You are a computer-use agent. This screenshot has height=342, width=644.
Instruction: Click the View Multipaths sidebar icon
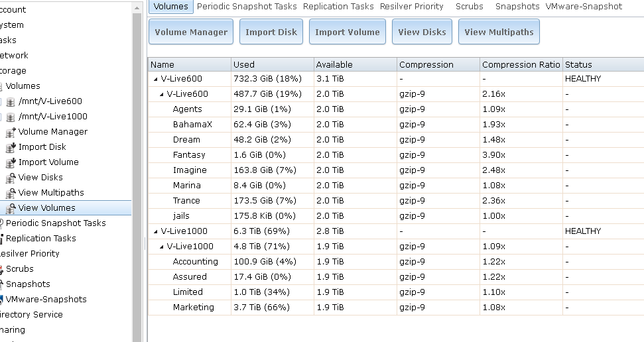coord(11,193)
